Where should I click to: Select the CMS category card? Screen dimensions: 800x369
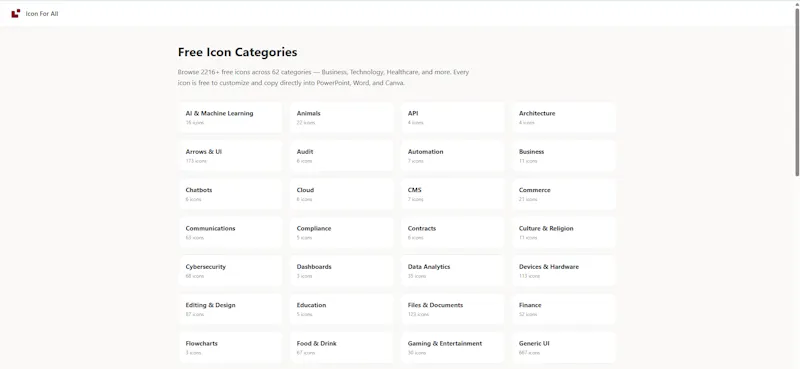coord(453,194)
